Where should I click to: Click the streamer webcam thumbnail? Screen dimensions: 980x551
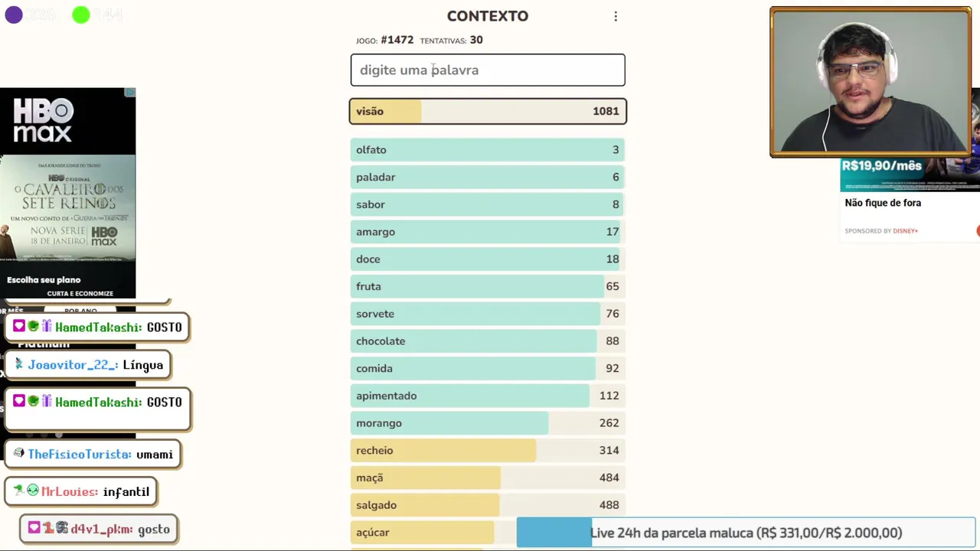tap(871, 83)
